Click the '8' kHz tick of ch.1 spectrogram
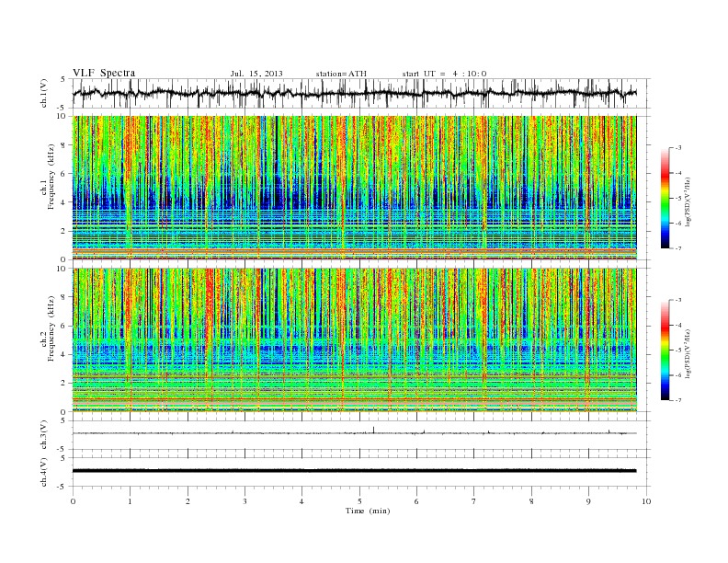 (x=64, y=145)
